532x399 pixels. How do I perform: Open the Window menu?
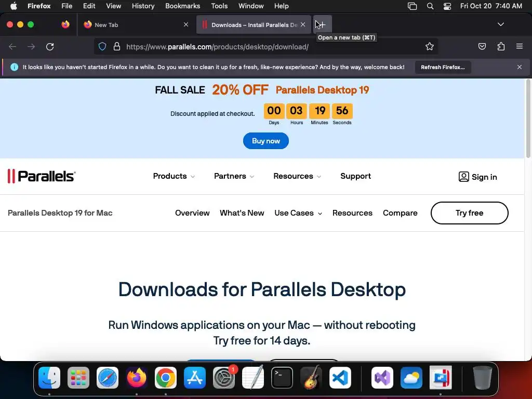tap(251, 6)
